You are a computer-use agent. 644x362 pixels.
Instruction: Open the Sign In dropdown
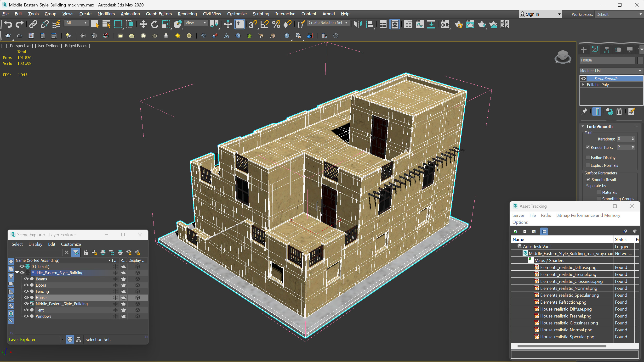(x=541, y=15)
